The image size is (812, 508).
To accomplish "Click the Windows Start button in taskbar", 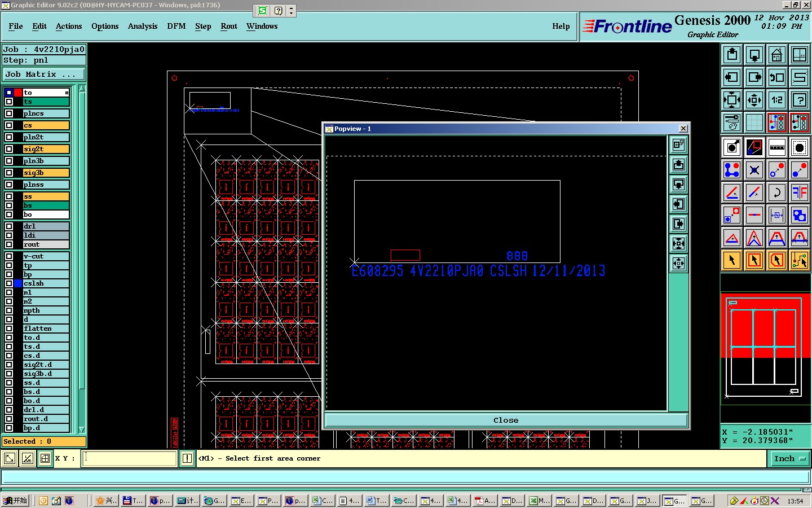I will coord(15,501).
